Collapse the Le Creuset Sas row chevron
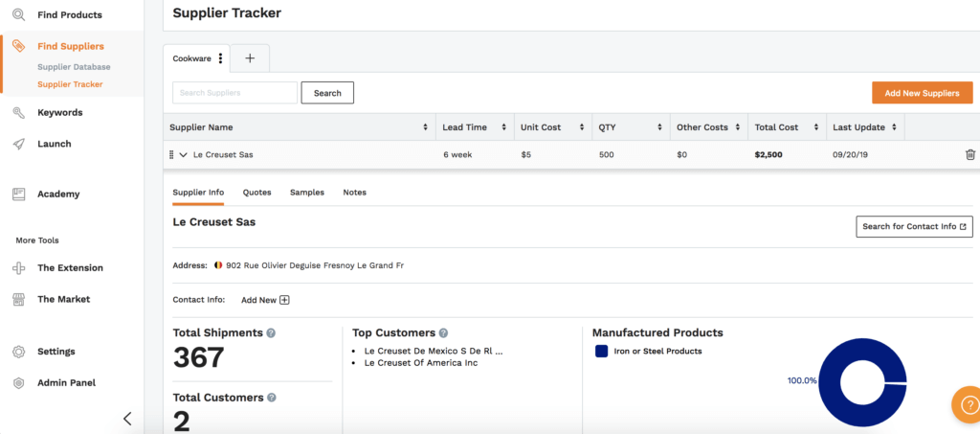The width and height of the screenshot is (980, 434). [x=183, y=154]
